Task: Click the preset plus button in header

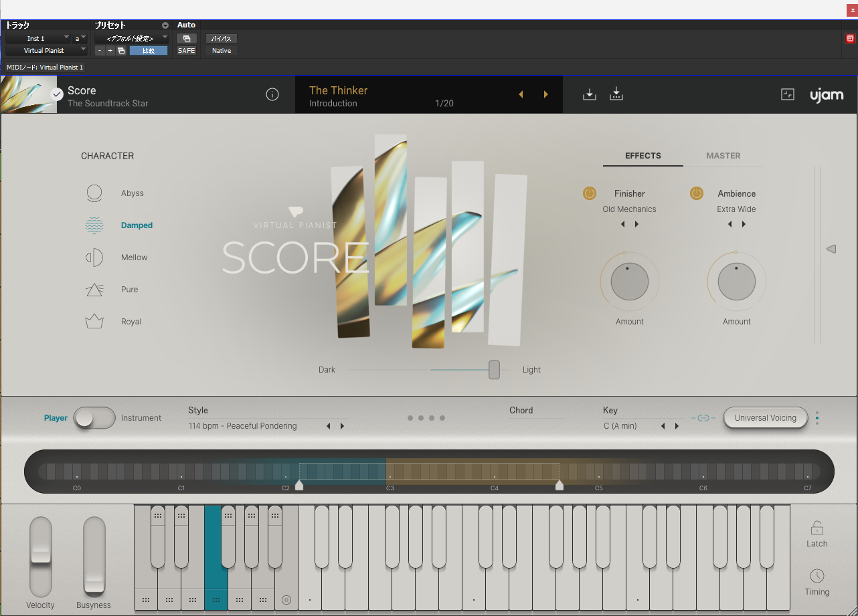Action: tap(110, 51)
